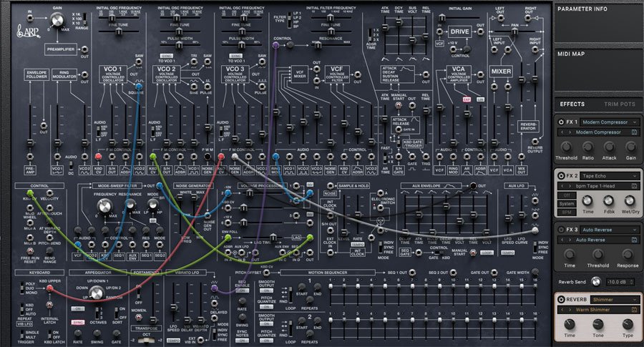The width and height of the screenshot is (644, 347).
Task: Click the Reverb Output jack
Action: [x=535, y=141]
